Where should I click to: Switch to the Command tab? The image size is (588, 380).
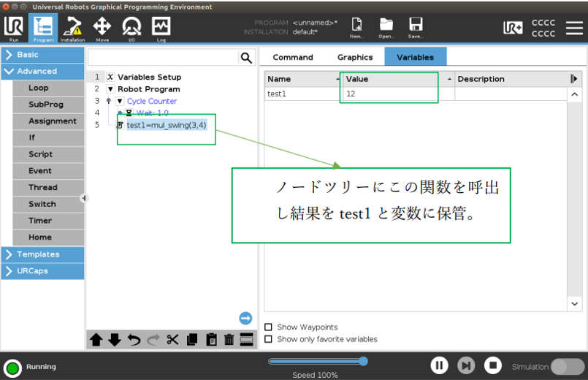(x=292, y=58)
